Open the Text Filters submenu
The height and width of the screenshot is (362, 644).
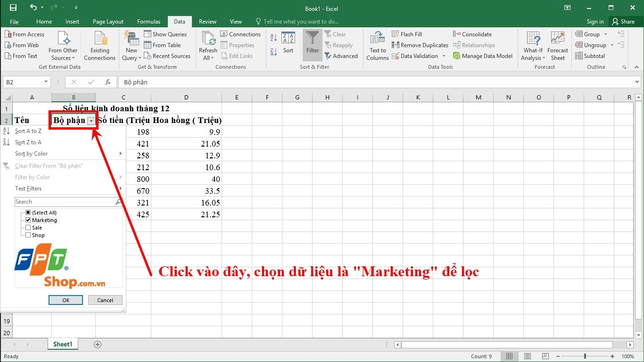[x=63, y=189]
